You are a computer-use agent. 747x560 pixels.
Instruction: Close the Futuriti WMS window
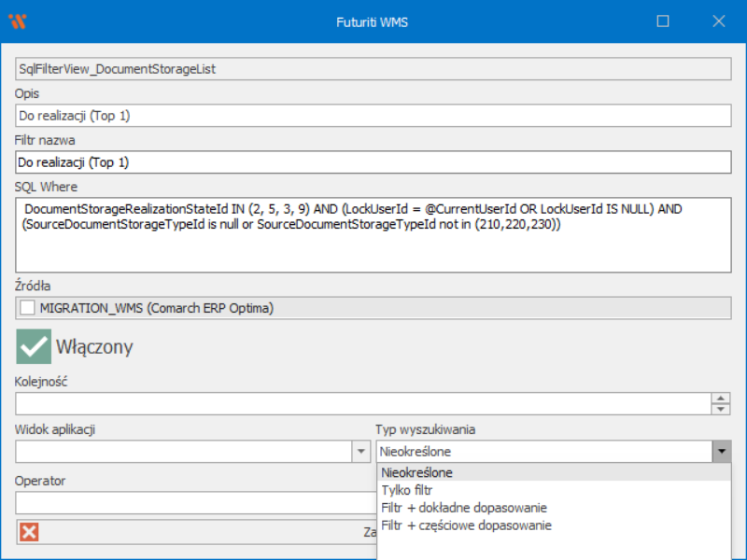coord(719,21)
